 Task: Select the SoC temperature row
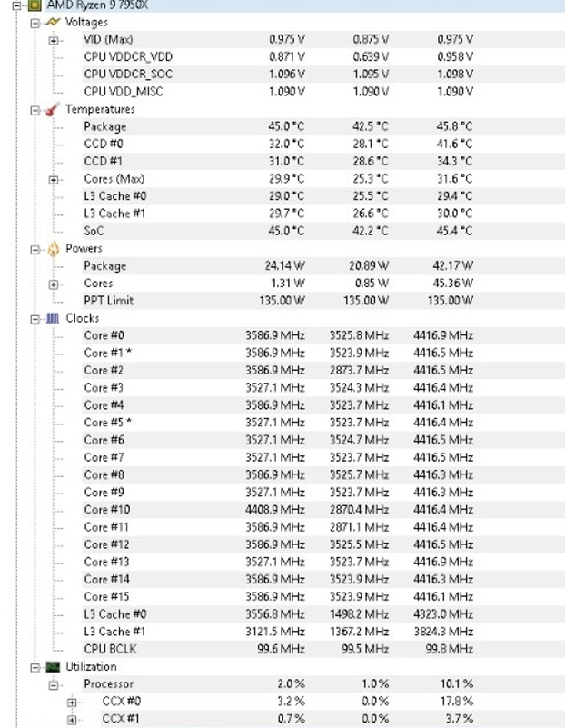pyautogui.click(x=94, y=231)
